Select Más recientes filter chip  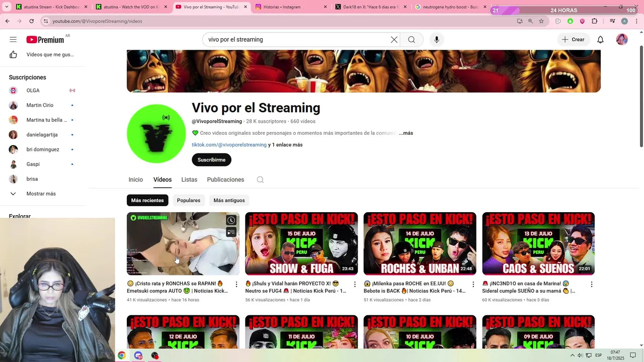point(147,200)
